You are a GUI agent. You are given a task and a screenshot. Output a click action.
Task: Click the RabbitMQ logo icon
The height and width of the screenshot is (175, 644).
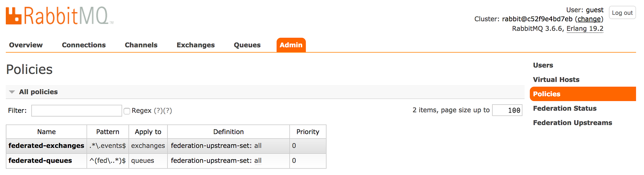point(14,16)
